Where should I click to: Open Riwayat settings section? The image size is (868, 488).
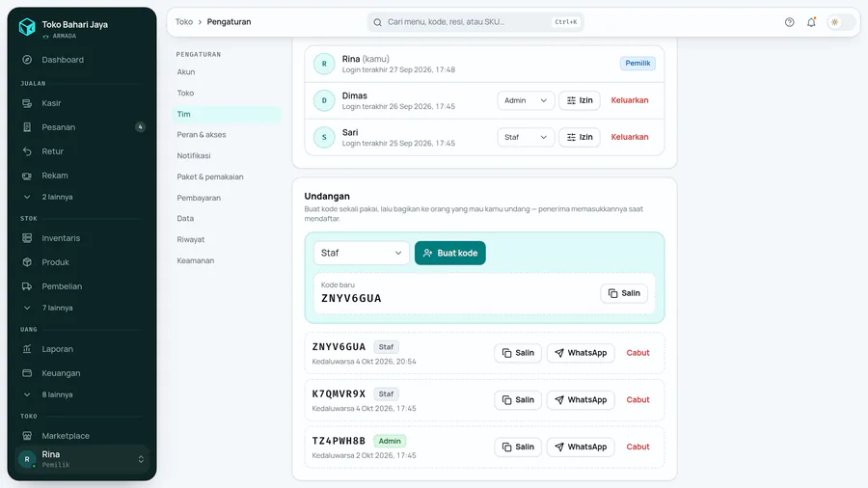(227, 239)
